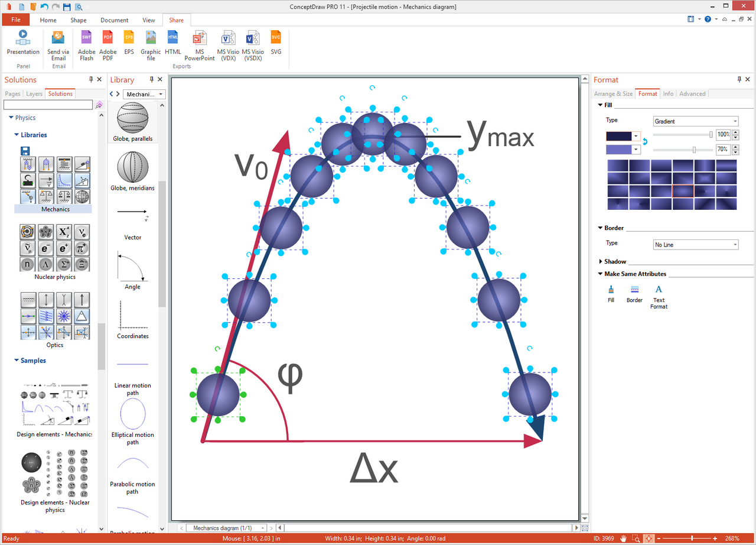This screenshot has width=756, height=545.
Task: Switch to Arrange & Size tab
Action: 613,93
